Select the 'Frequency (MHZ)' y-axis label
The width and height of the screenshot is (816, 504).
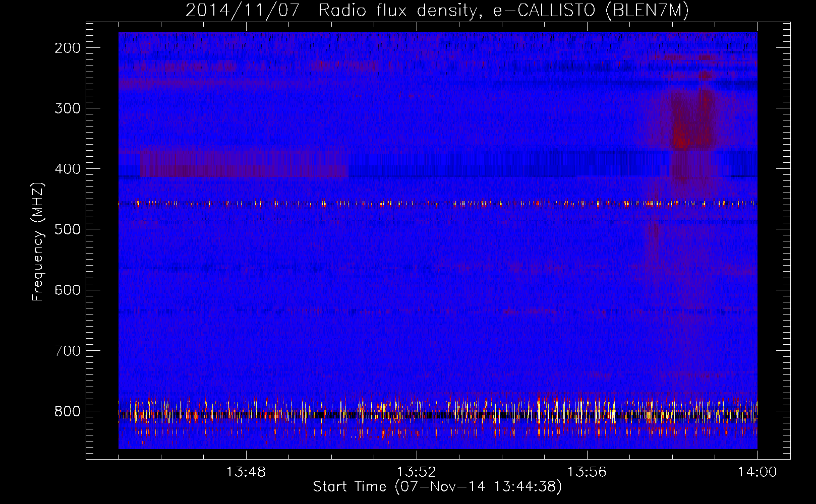(x=38, y=242)
